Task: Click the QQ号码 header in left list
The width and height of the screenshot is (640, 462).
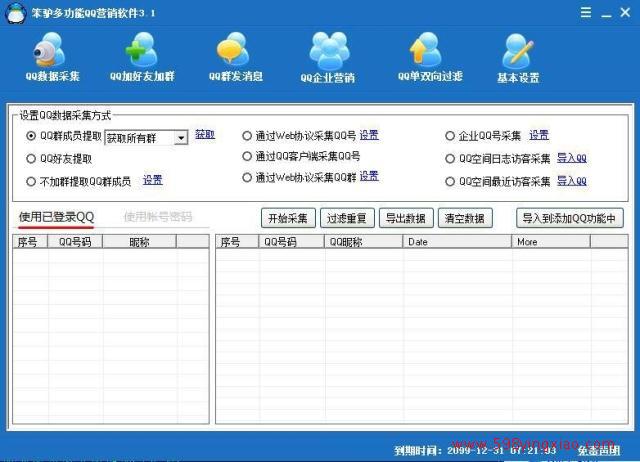Action: click(x=75, y=242)
